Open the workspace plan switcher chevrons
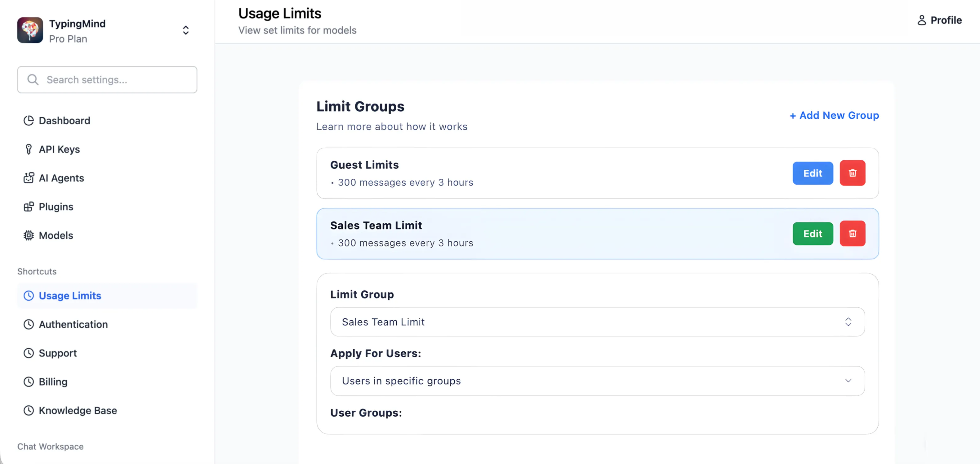 tap(186, 30)
